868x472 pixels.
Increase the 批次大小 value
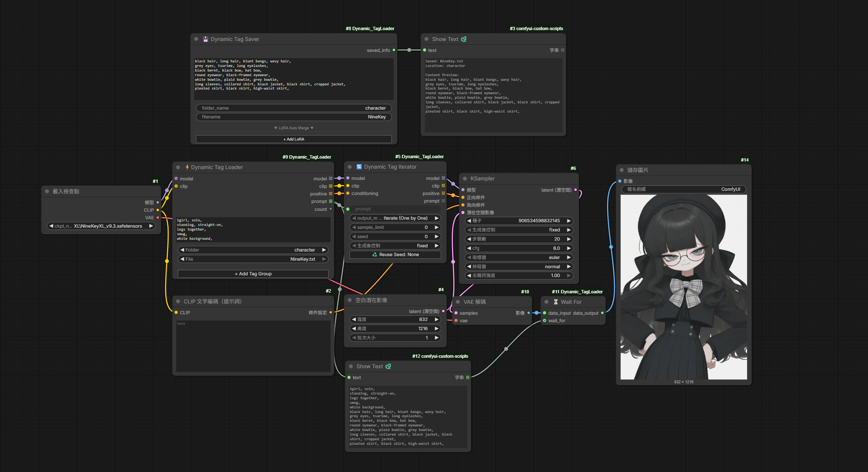pyautogui.click(x=437, y=338)
